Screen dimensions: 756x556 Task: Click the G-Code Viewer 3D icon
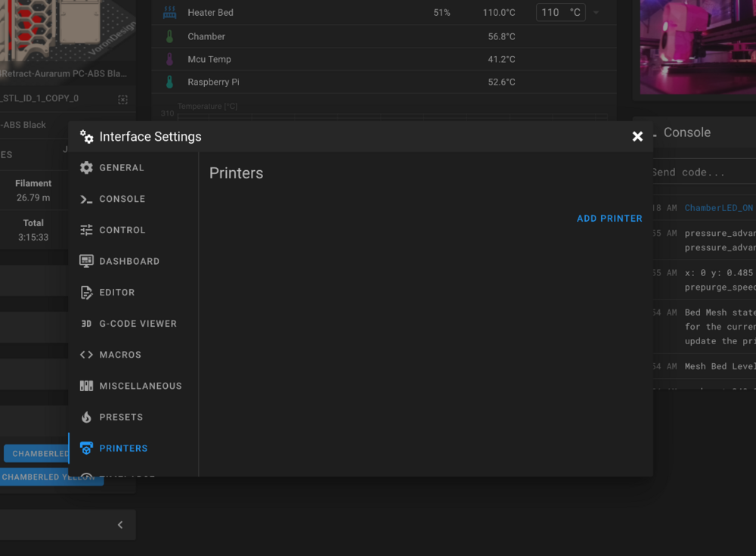86,323
